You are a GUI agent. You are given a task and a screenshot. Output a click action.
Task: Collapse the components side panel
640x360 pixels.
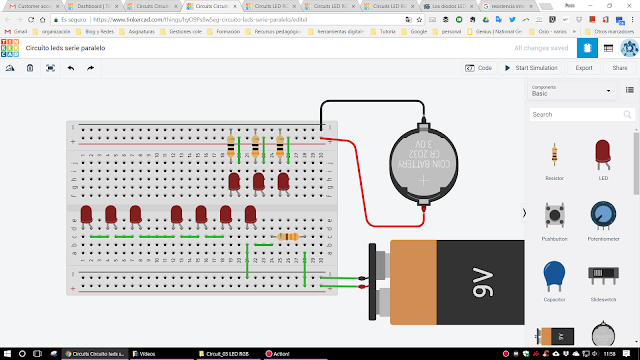pyautogui.click(x=524, y=213)
